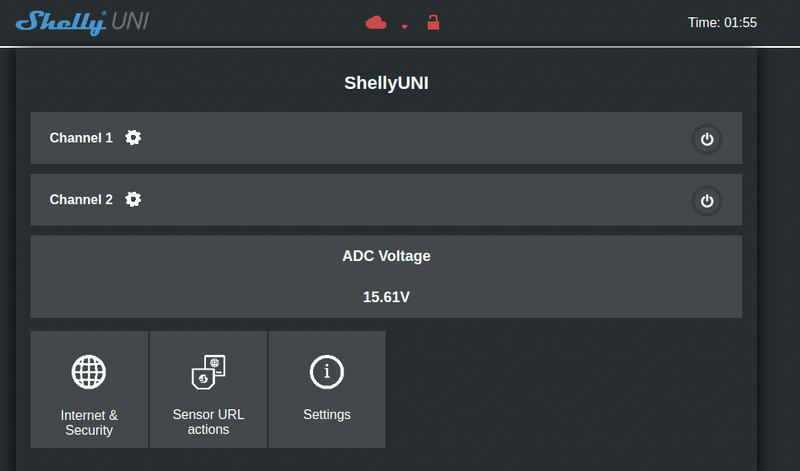
Task: Click the ADC Voltage heading
Action: (386, 256)
